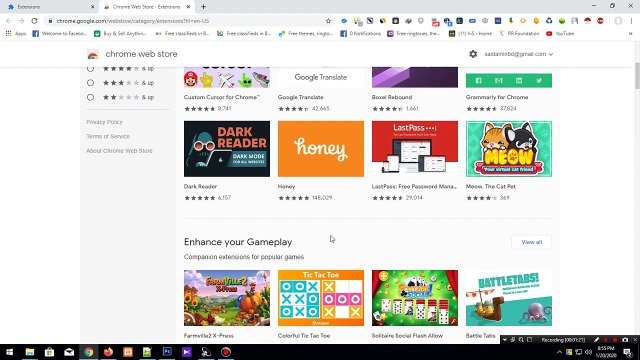
Task: Open Mail app from taskbar
Action: pos(69,352)
